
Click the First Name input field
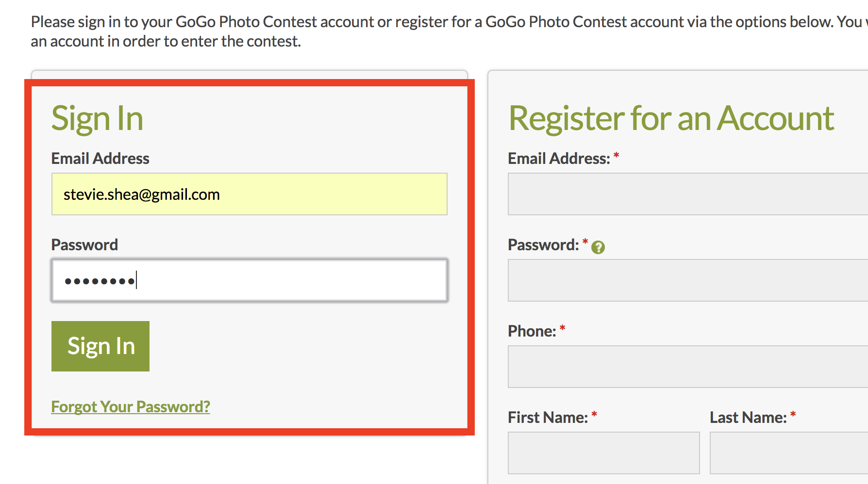(604, 453)
